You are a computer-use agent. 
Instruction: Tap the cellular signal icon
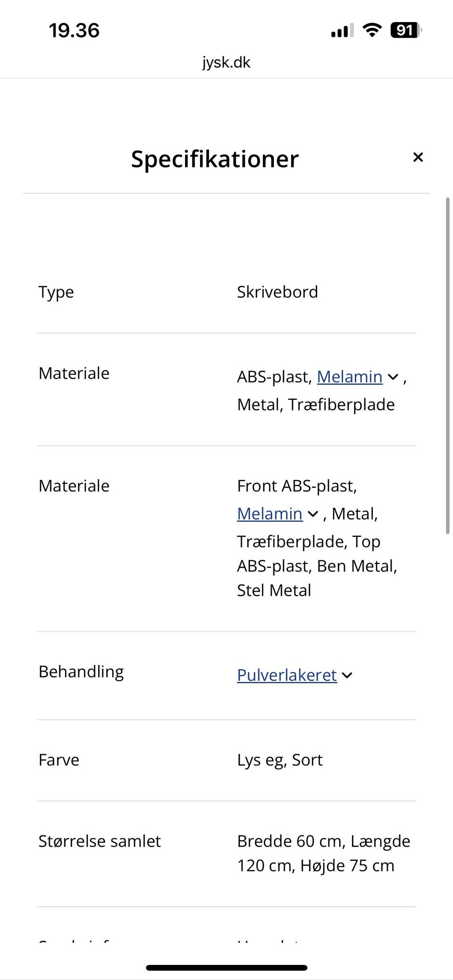342,31
